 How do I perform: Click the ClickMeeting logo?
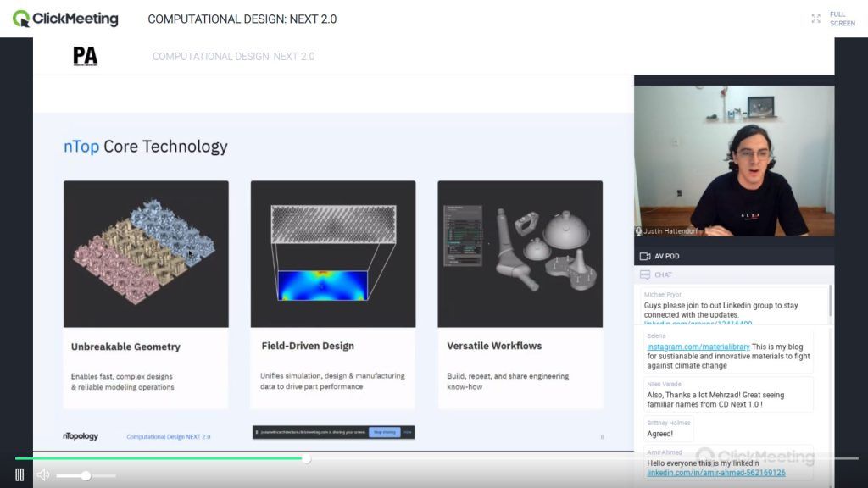[x=65, y=19]
